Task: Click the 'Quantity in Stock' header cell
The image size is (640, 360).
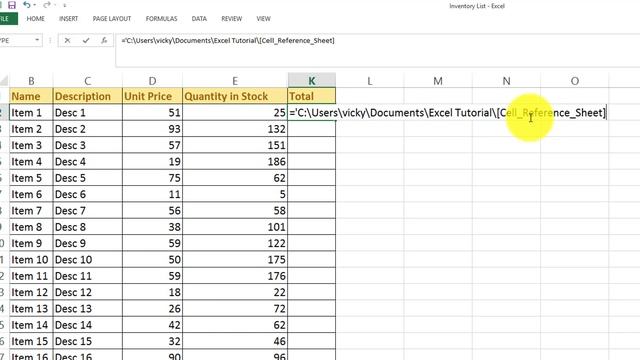Action: click(235, 96)
